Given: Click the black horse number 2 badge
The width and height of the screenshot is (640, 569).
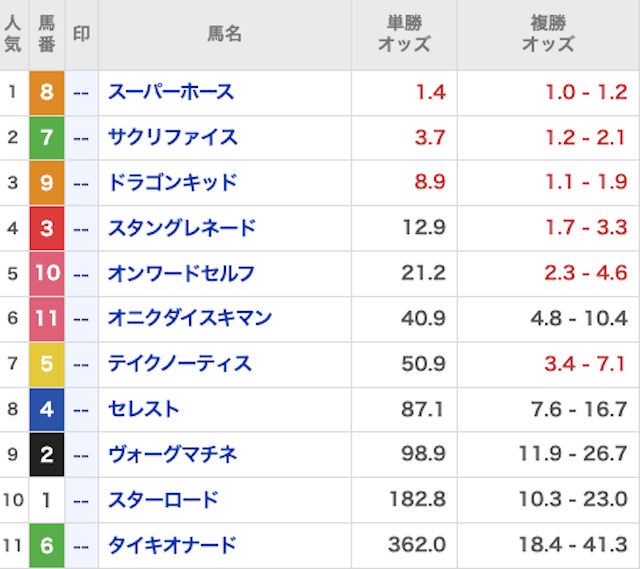Looking at the screenshot, I should (x=46, y=455).
